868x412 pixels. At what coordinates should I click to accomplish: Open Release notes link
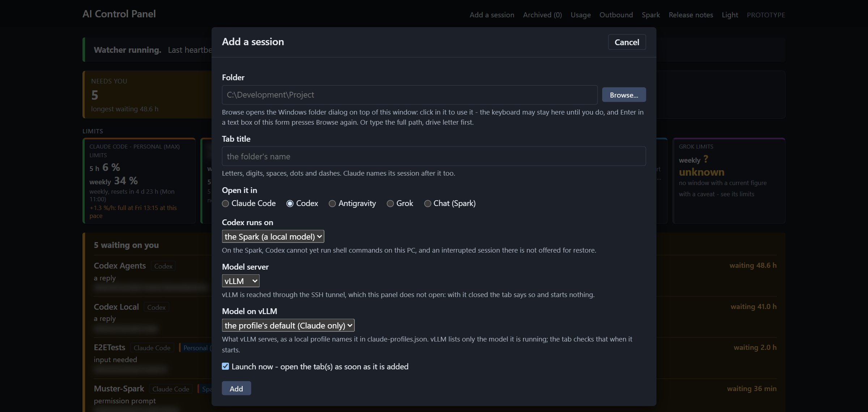[x=691, y=15]
